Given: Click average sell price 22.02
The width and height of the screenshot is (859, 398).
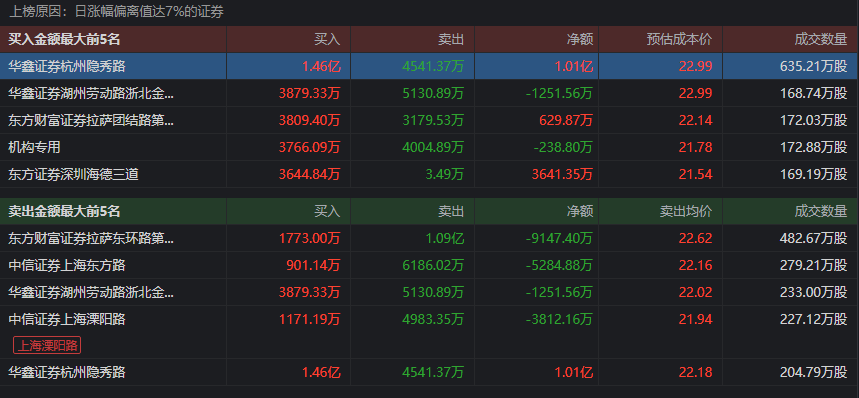Looking at the screenshot, I should pos(696,292).
